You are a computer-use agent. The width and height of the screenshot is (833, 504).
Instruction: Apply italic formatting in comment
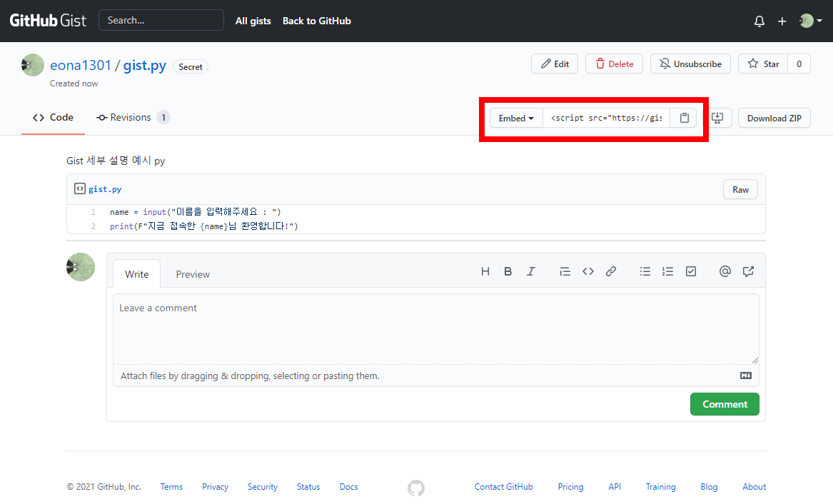pyautogui.click(x=531, y=271)
